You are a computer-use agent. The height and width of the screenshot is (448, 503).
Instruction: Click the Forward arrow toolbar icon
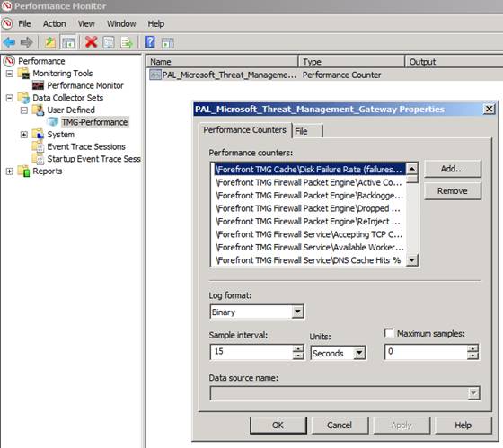26,42
